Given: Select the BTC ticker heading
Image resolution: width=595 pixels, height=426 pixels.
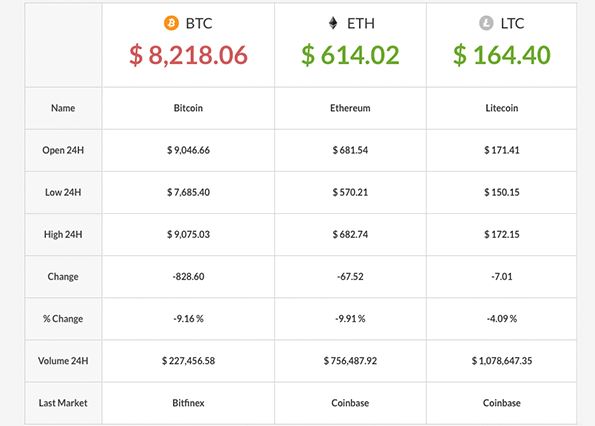Looking at the screenshot, I should [199, 24].
